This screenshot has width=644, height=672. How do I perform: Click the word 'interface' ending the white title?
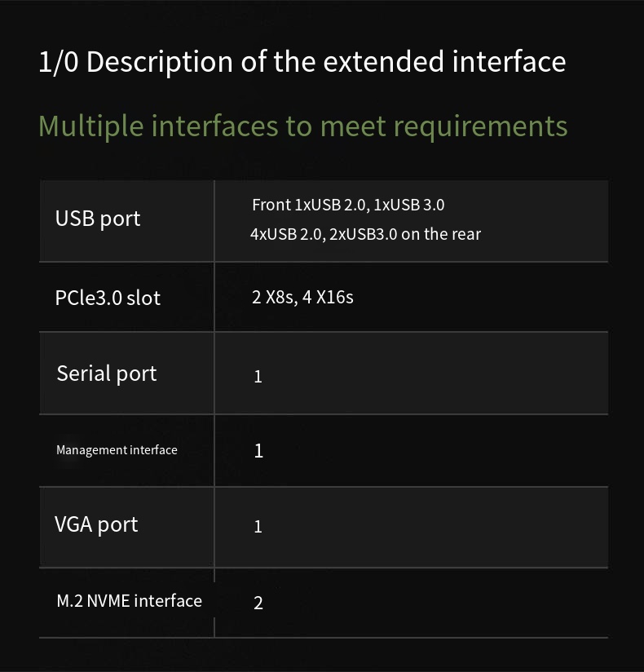click(509, 61)
